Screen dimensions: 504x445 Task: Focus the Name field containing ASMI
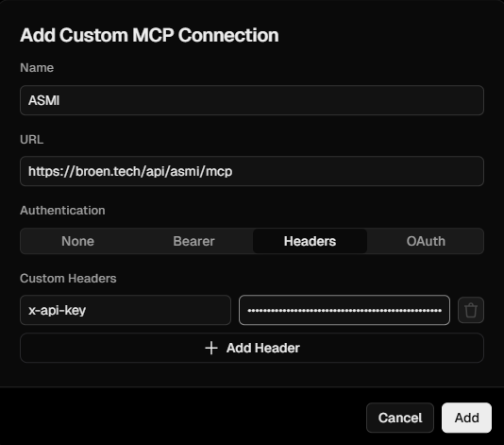(x=252, y=100)
